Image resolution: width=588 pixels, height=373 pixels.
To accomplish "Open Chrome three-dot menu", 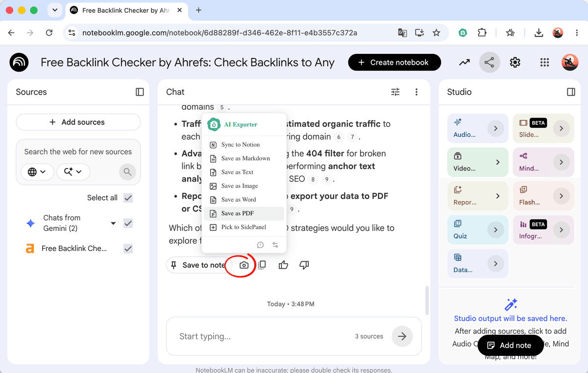I will (x=577, y=33).
